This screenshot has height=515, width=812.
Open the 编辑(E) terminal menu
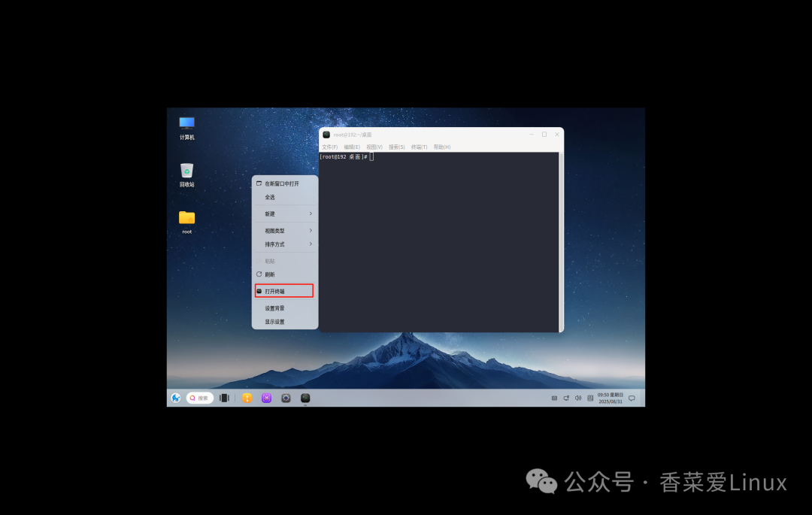(x=352, y=147)
